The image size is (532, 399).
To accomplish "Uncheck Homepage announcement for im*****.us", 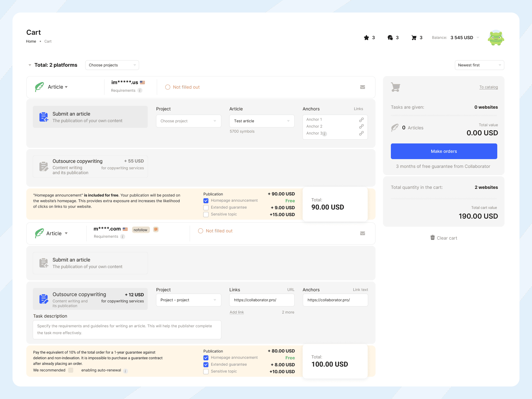I will point(206,201).
